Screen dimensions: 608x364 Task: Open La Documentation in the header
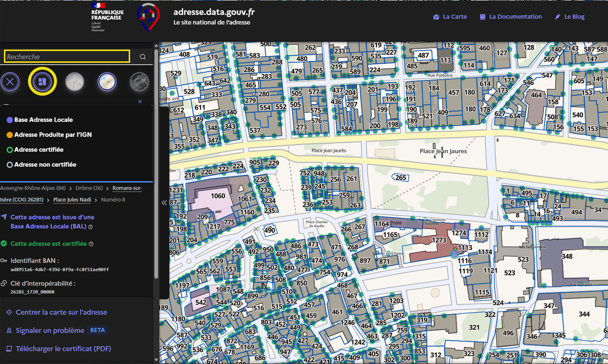(511, 17)
